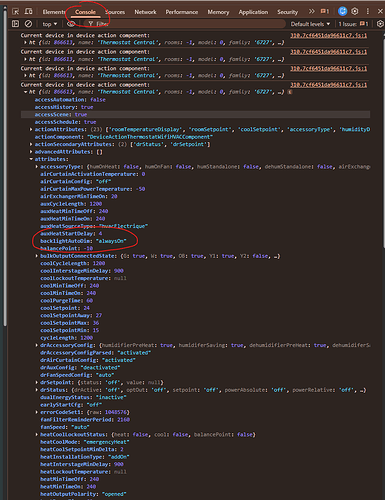Clear console using the circle-slash icon
The image size is (385, 500).
pyautogui.click(x=29, y=24)
